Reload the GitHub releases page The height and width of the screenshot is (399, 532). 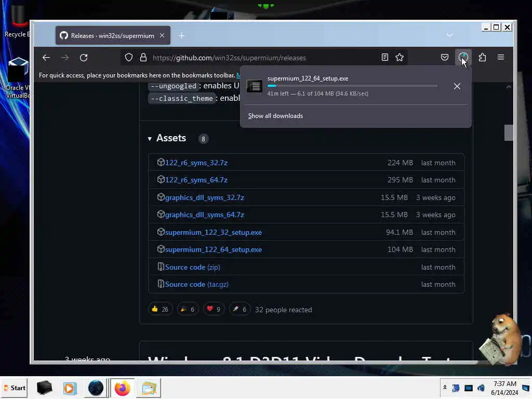pos(84,58)
